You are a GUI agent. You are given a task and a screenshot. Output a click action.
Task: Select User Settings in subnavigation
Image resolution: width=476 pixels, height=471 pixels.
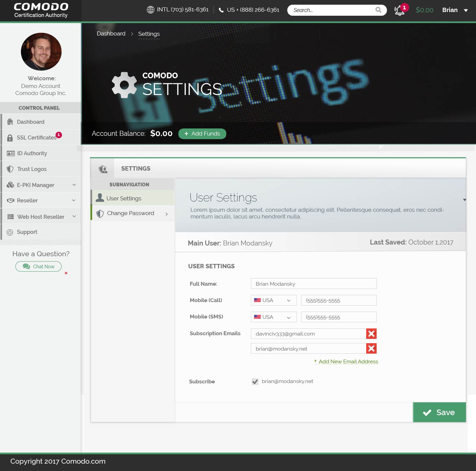click(133, 198)
